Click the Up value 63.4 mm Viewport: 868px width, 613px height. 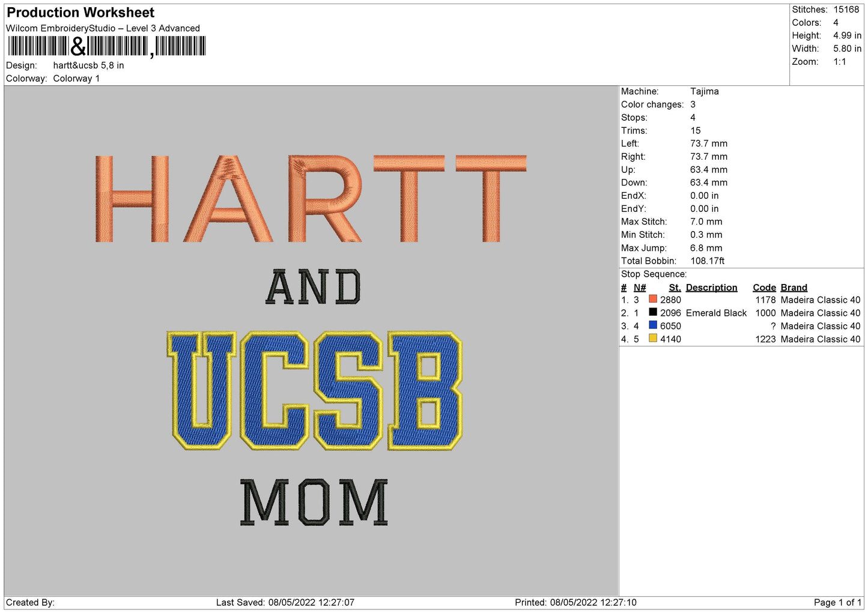click(709, 169)
